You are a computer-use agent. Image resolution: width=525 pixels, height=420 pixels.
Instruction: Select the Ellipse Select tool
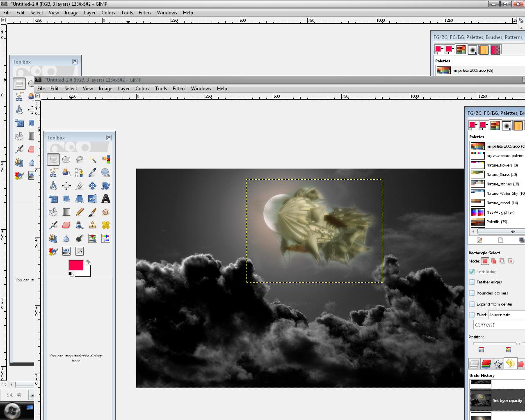(66, 160)
